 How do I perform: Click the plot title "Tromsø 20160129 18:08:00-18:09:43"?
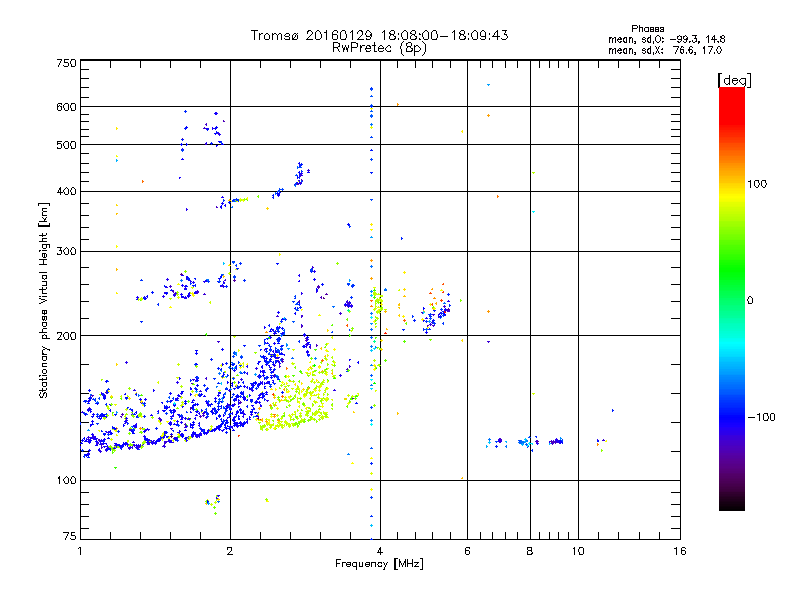379,35
